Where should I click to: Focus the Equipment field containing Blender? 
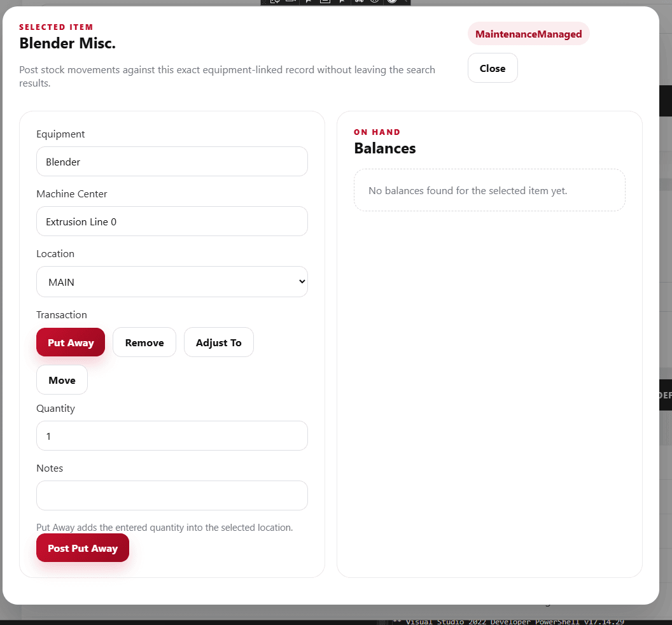(172, 162)
